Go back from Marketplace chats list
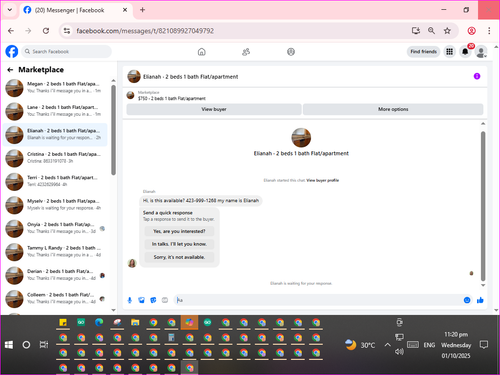This screenshot has height=375, width=500. click(x=10, y=70)
